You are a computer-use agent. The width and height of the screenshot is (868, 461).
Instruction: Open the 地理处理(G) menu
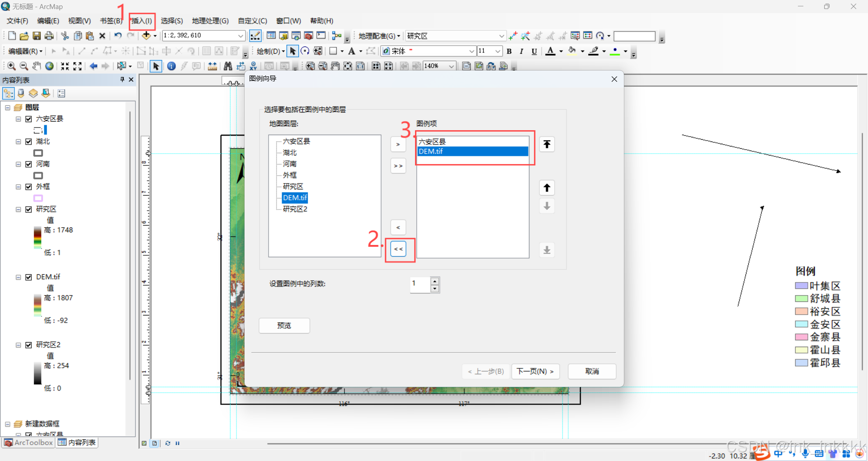pyautogui.click(x=210, y=21)
